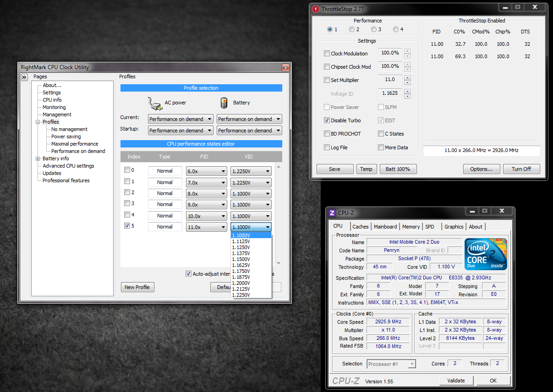Choose 1.2000V from the open VID list
Viewport: 553px width, 392px height.
[251, 283]
